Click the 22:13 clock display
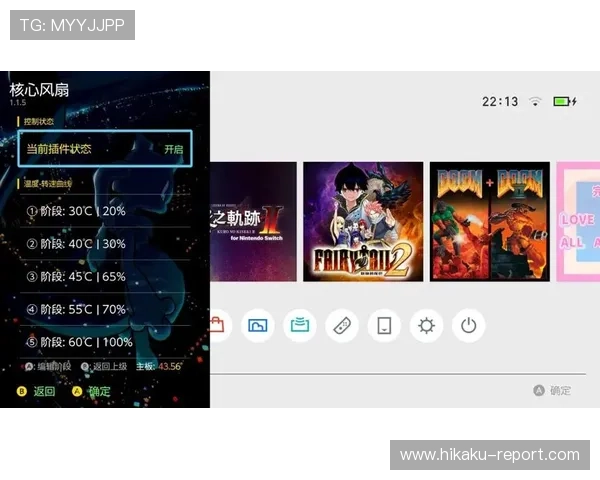600x480 pixels. click(x=500, y=101)
